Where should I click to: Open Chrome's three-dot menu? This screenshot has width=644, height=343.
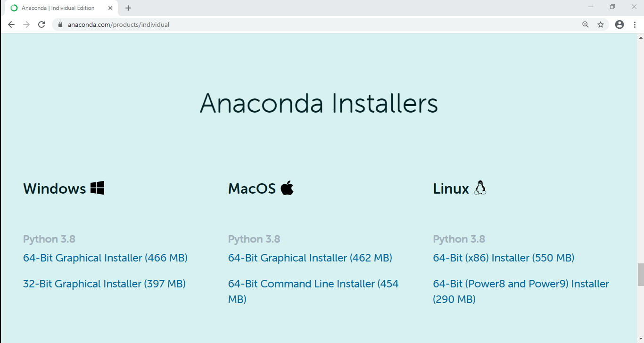point(635,24)
